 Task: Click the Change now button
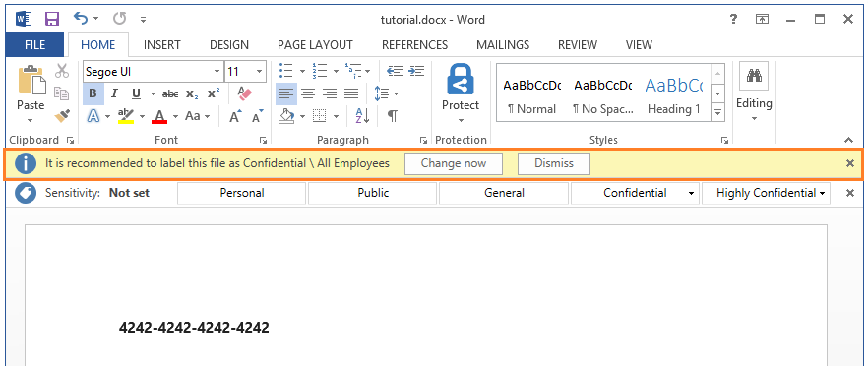tap(454, 163)
